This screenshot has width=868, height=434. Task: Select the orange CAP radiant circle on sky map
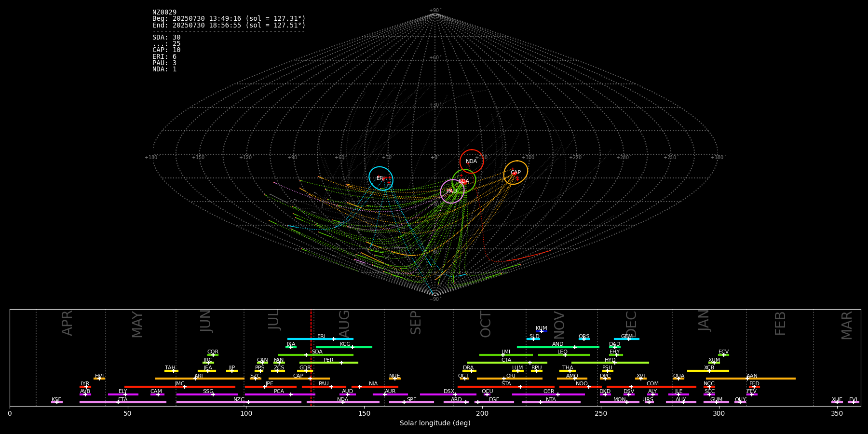tap(515, 173)
